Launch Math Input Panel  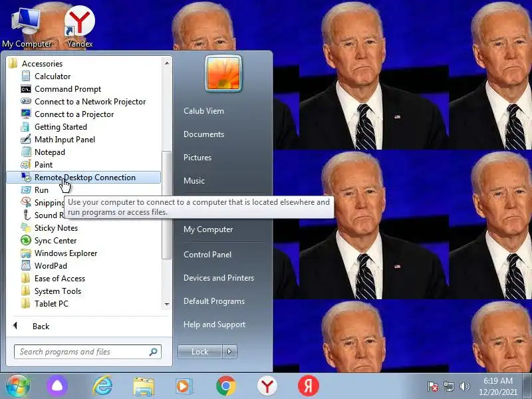65,140
